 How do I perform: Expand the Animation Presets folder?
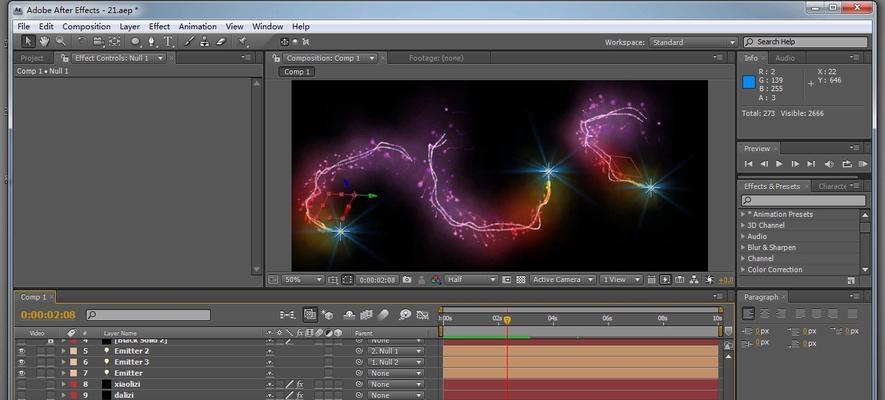(743, 214)
